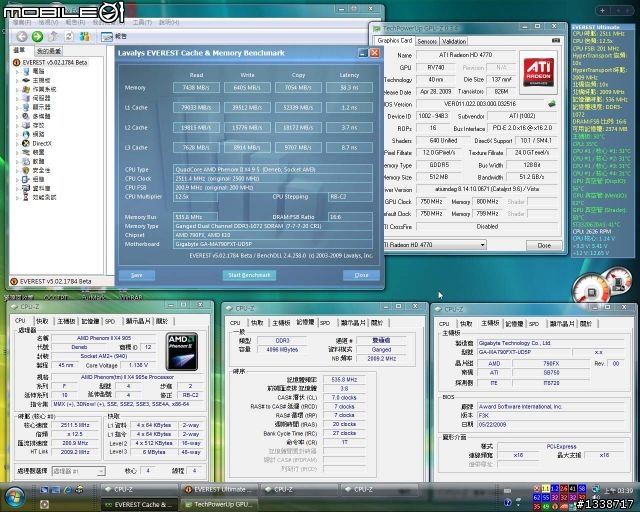This screenshot has width=640, height=512.
Task: Click the 4096 MBytes size field in CPU-Z
Action: [282, 349]
